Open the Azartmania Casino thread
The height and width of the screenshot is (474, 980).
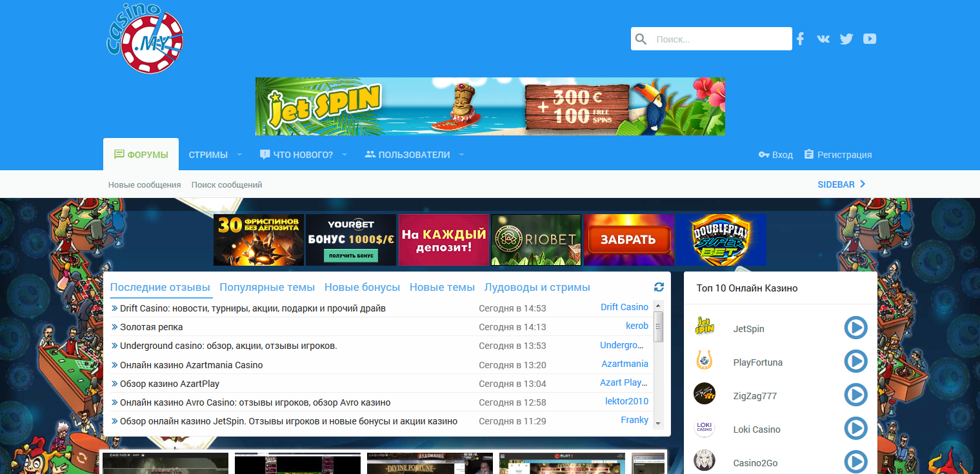(192, 365)
